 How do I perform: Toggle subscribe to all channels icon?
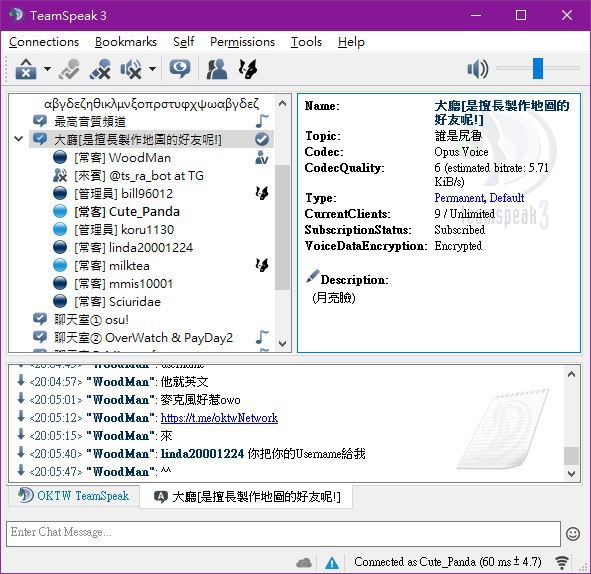[180, 69]
